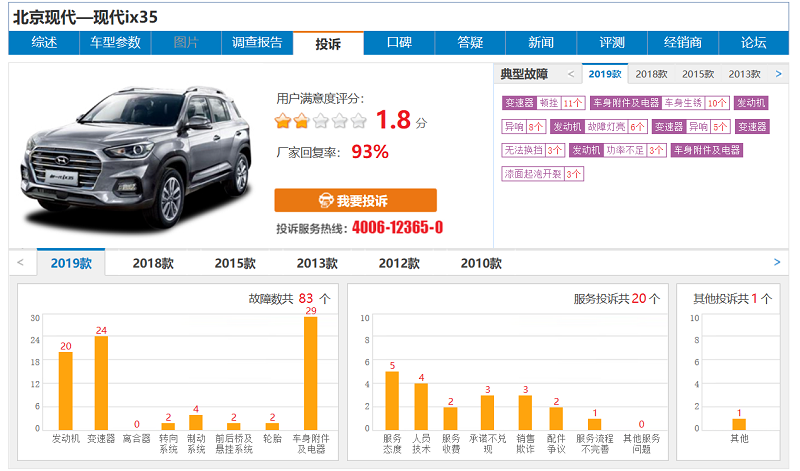Select 2015款 in the 典型故障 panel
The image size is (800, 471).
[x=698, y=75]
